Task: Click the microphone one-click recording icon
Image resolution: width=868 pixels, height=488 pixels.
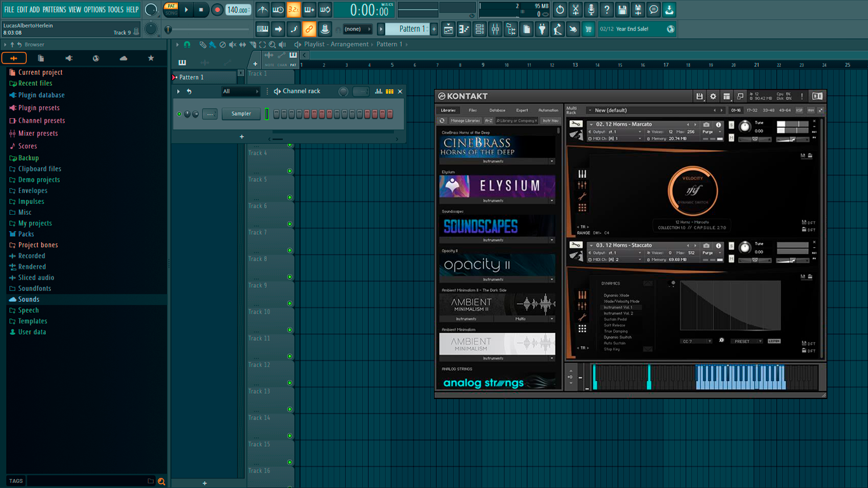Action: 591,10
